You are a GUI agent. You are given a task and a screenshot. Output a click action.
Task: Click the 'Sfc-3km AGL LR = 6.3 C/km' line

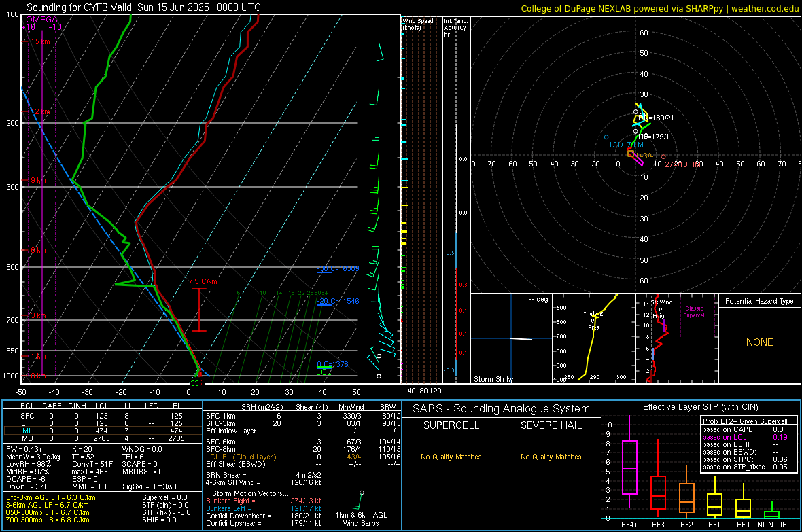pyautogui.click(x=50, y=497)
